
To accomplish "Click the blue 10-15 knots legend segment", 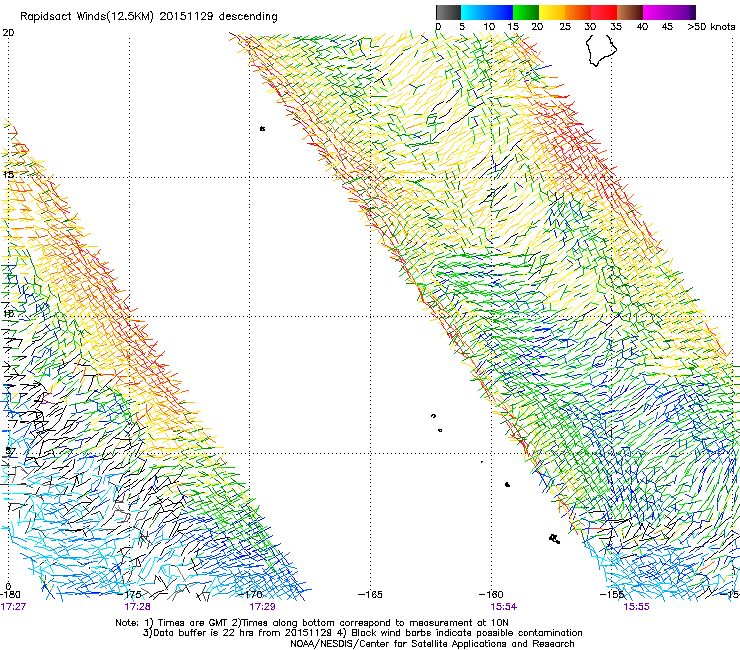I will pos(500,12).
